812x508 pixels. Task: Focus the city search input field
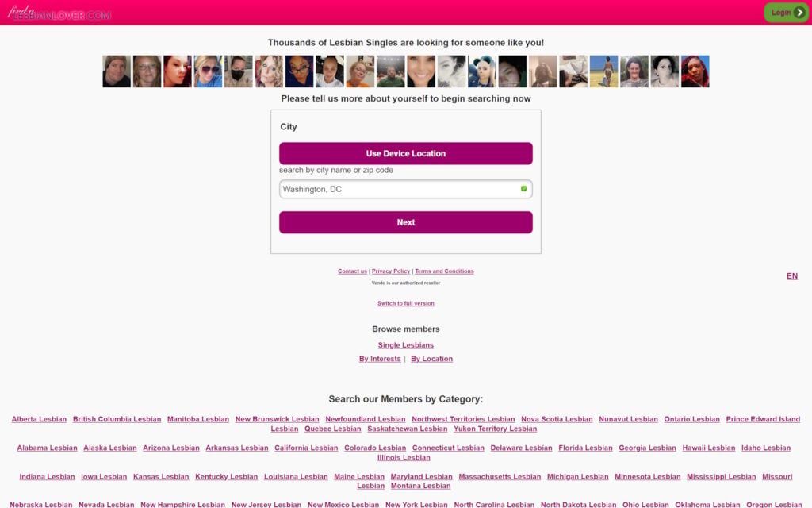coord(405,189)
